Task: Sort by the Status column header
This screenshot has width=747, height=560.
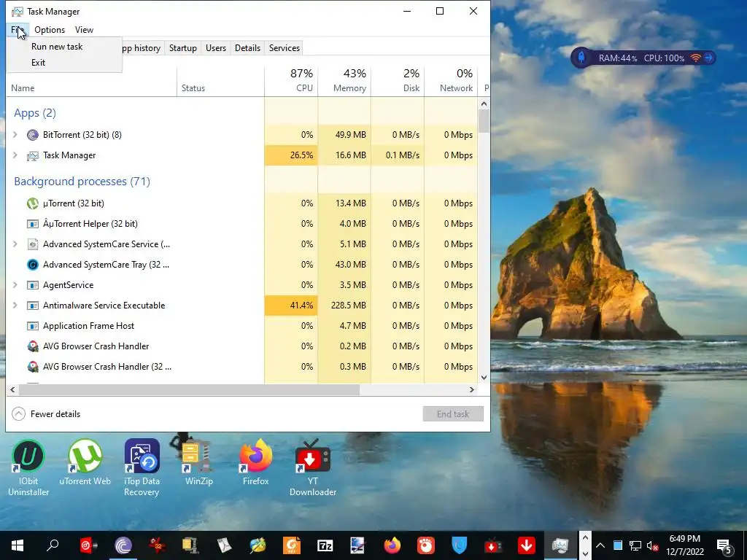Action: pyautogui.click(x=220, y=80)
